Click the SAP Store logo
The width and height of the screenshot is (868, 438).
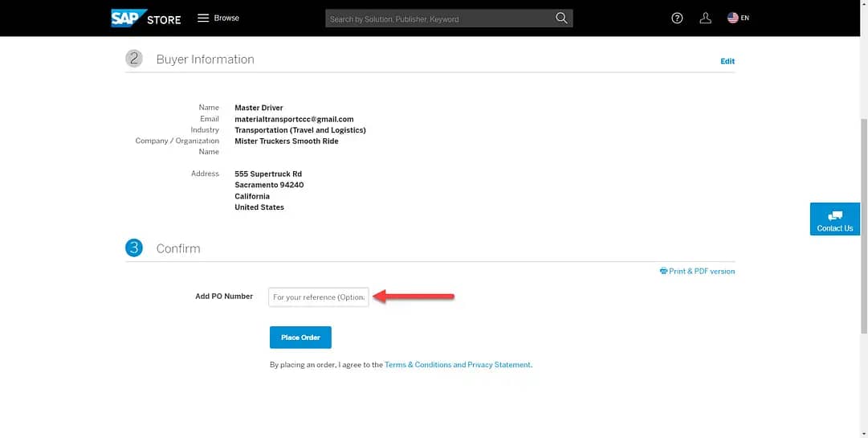click(x=146, y=18)
